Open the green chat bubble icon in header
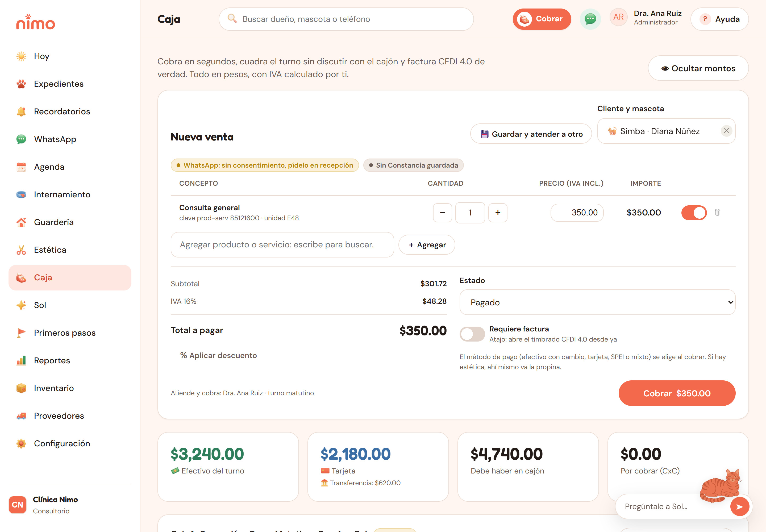Viewport: 766px width, 532px height. click(x=590, y=19)
